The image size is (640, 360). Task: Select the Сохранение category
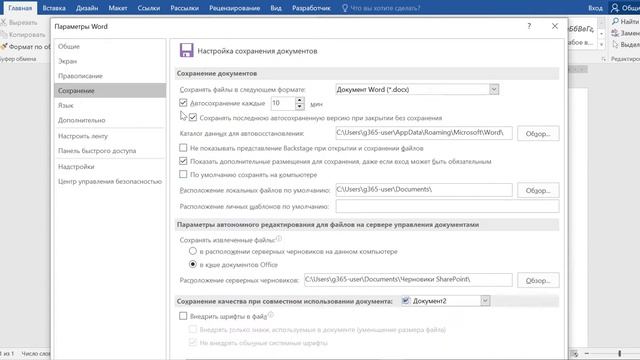(110, 91)
